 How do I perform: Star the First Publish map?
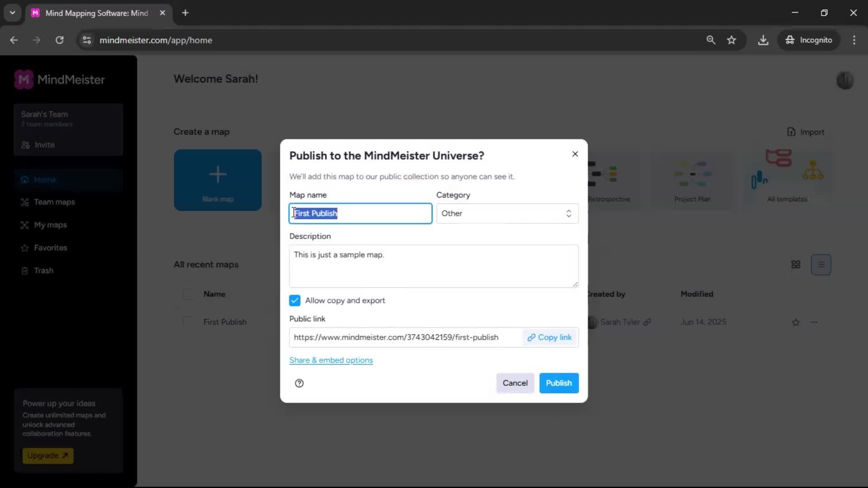pos(796,322)
